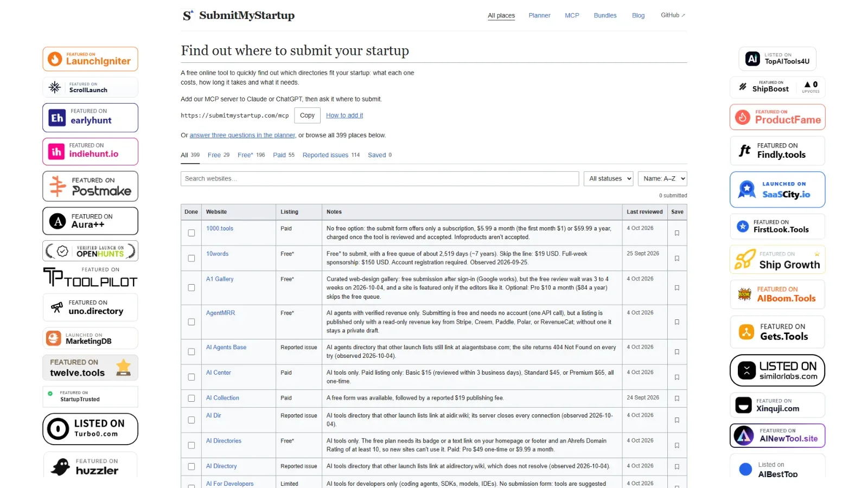Show the Saved 0 filter tab

(380, 155)
